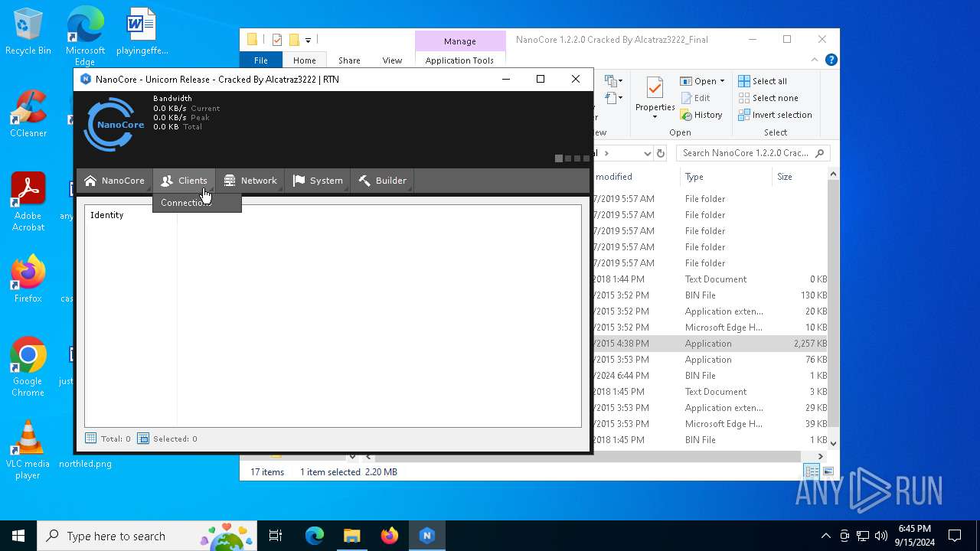Open Application Tools ribbon tab

[x=459, y=60]
